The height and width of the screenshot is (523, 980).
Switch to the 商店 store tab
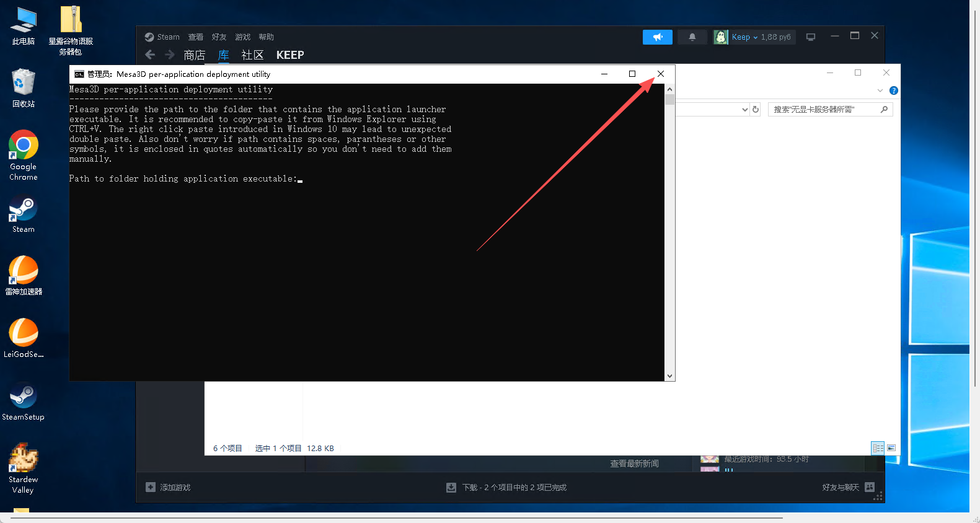click(194, 55)
